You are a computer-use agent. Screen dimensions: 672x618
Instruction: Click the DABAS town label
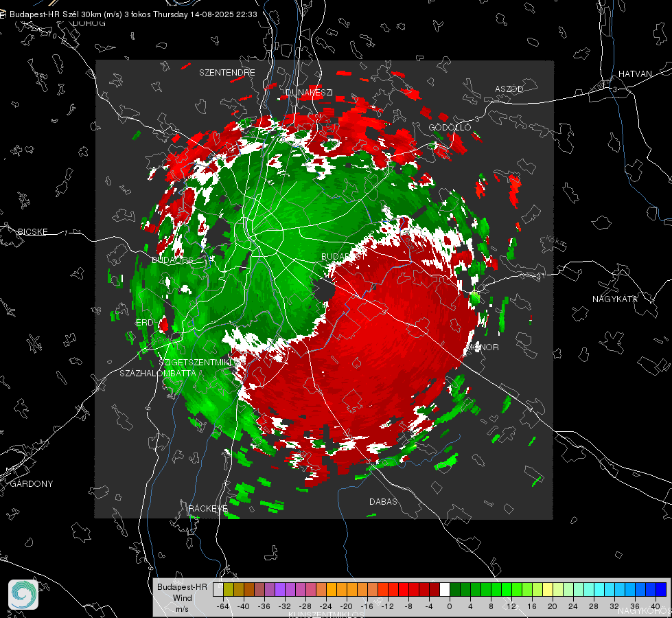click(383, 501)
